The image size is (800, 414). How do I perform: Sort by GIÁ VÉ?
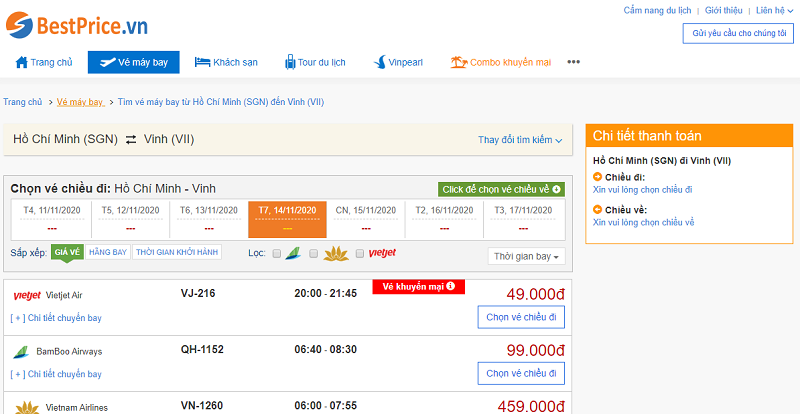pyautogui.click(x=67, y=252)
